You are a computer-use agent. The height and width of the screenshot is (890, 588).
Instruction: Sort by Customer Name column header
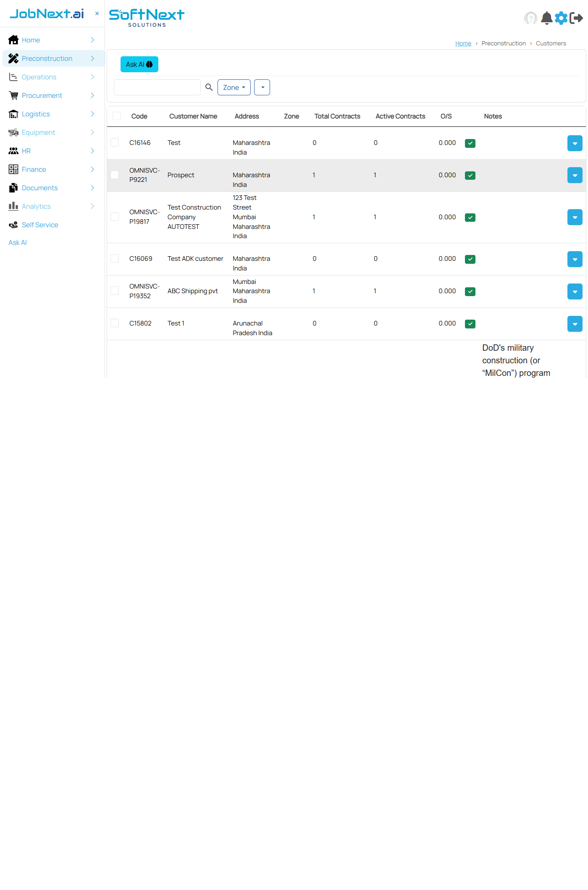pyautogui.click(x=193, y=116)
